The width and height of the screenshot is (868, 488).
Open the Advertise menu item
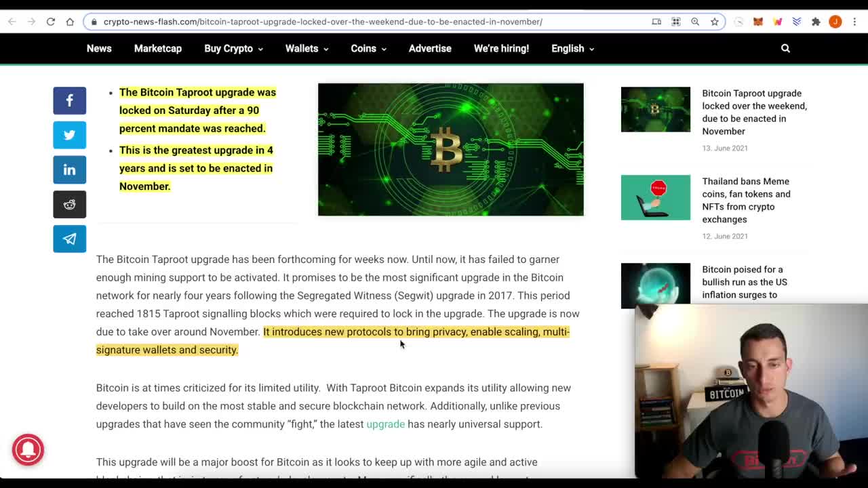point(430,48)
